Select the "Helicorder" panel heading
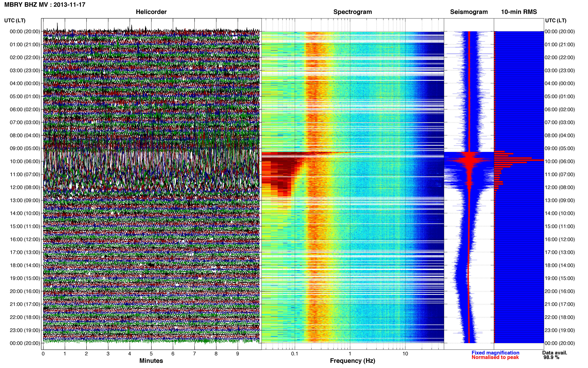 point(151,12)
